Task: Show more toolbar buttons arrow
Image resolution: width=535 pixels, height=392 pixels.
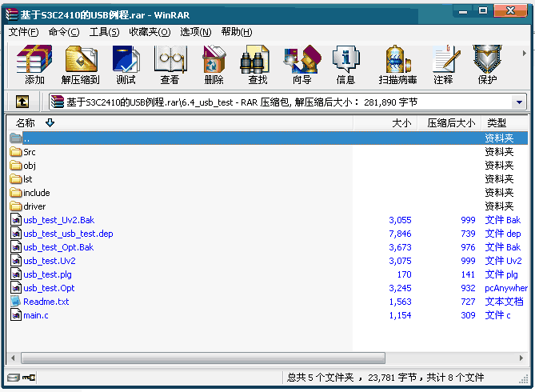Action: click(524, 53)
